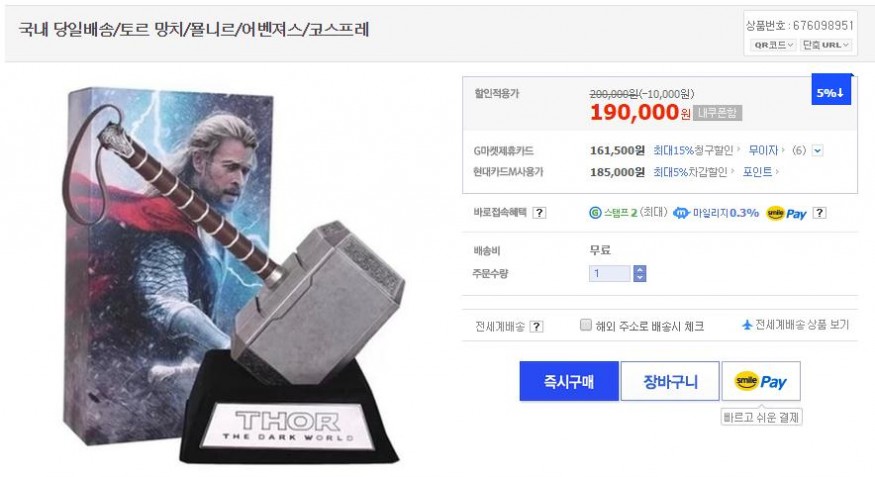Click the airplane icon for 전세계배송 상품 보기
875x477 pixels.
(x=747, y=325)
